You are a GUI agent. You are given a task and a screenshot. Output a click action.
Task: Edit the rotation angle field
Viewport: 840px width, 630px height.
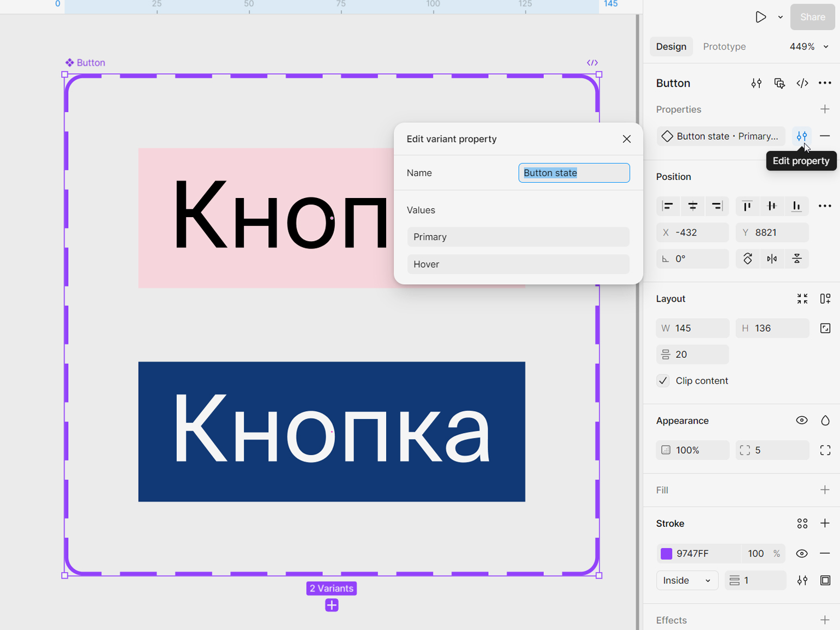pyautogui.click(x=693, y=259)
